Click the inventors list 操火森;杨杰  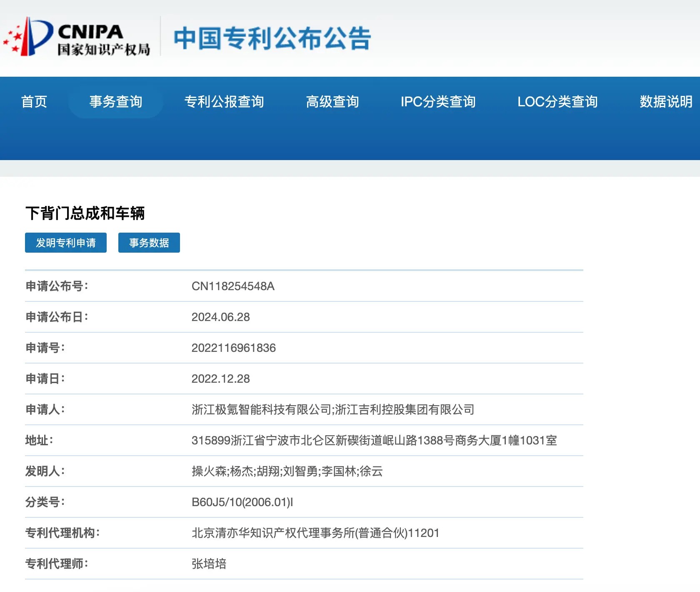[x=287, y=471]
